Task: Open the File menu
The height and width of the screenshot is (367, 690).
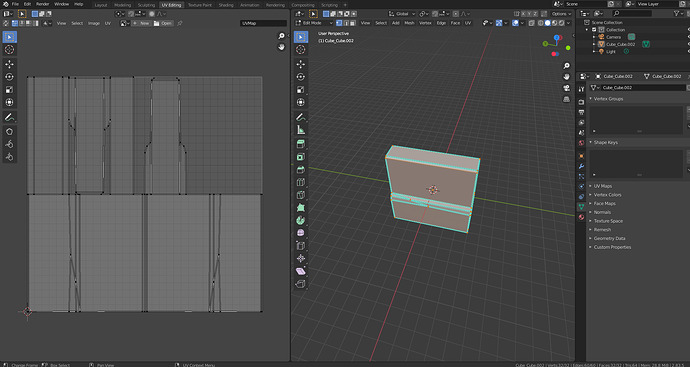Action: (x=15, y=4)
